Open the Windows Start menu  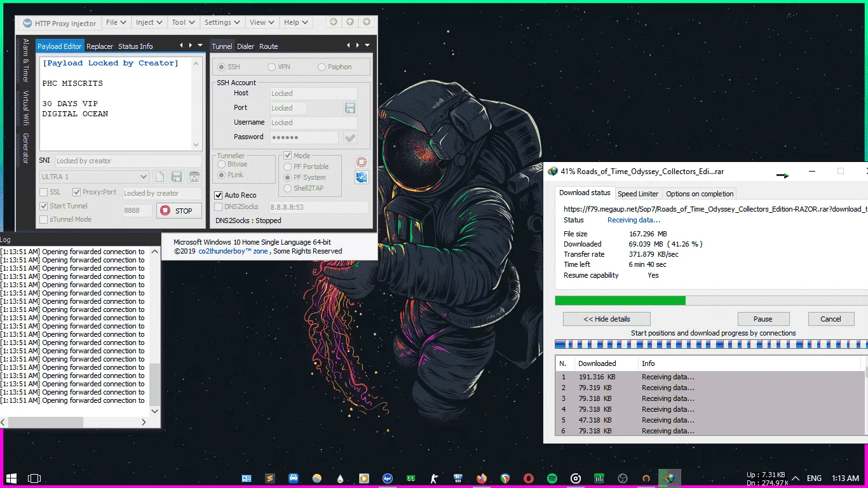click(11, 478)
